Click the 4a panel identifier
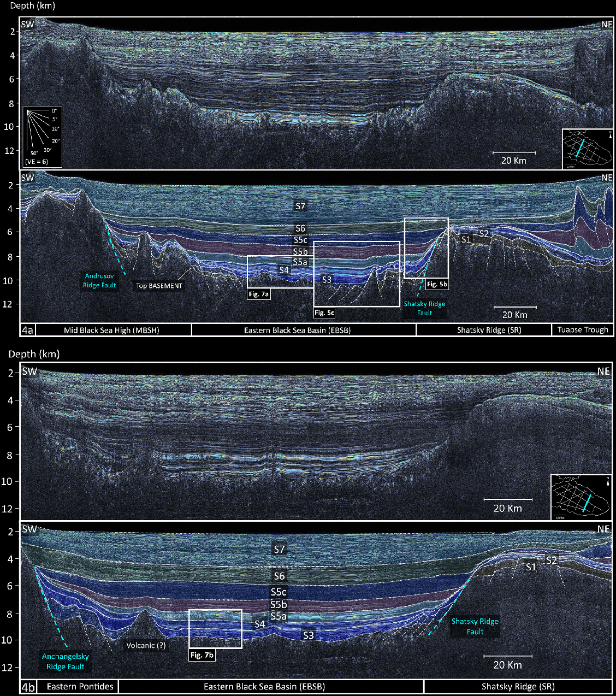Image resolution: width=616 pixels, height=696 pixels. (x=28, y=330)
